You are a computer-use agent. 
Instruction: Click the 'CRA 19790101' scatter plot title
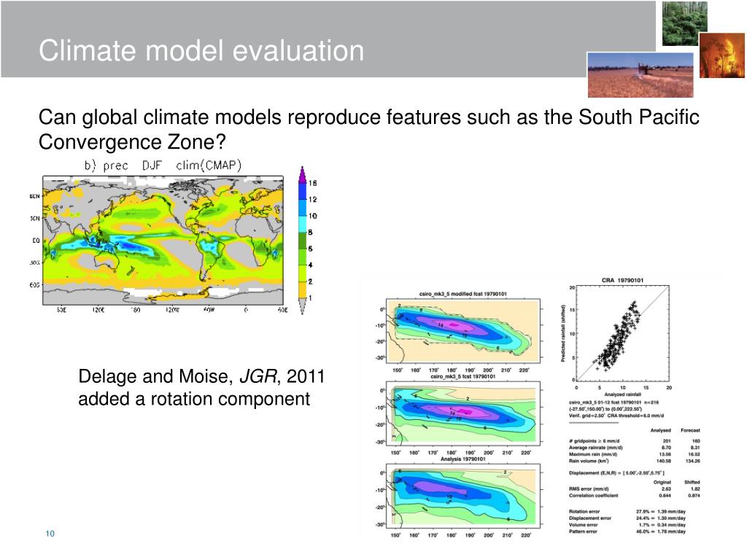click(622, 280)
